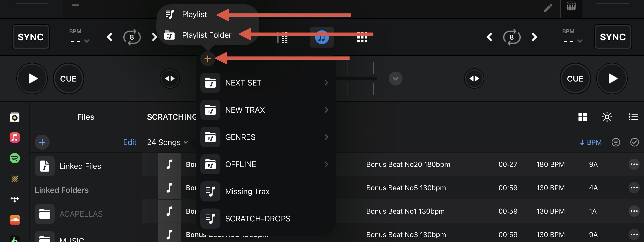The width and height of the screenshot is (644, 242).
Task: Toggle SYNC on the left deck
Action: (x=31, y=37)
